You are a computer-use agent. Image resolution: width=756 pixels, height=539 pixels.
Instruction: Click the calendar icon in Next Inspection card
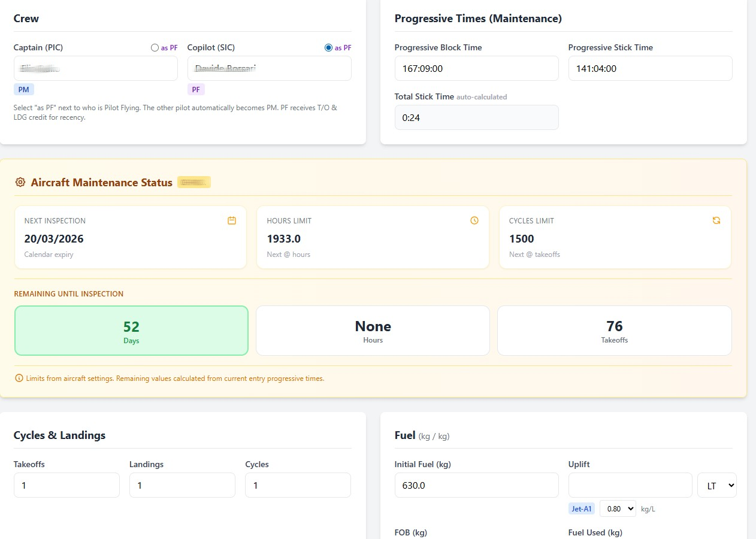(x=232, y=220)
